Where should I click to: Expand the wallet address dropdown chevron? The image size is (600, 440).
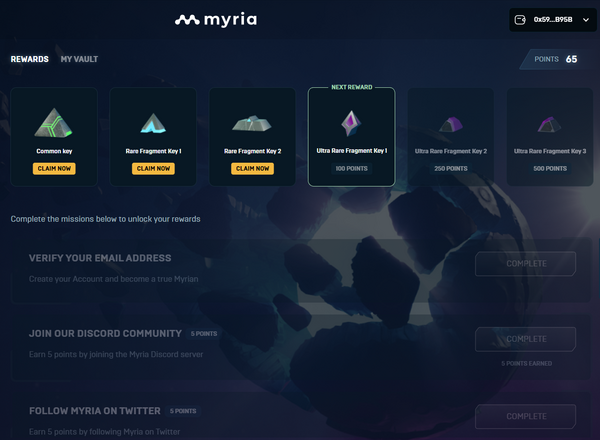[x=586, y=20]
